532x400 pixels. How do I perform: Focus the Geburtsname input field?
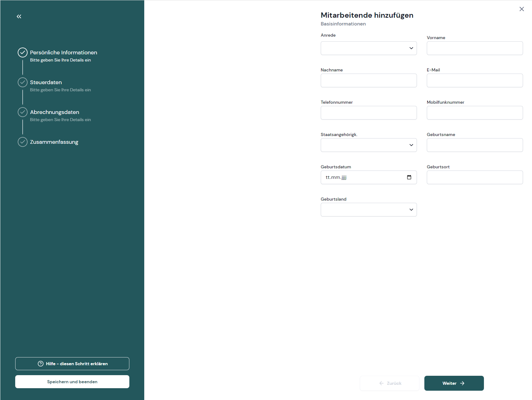coord(475,145)
